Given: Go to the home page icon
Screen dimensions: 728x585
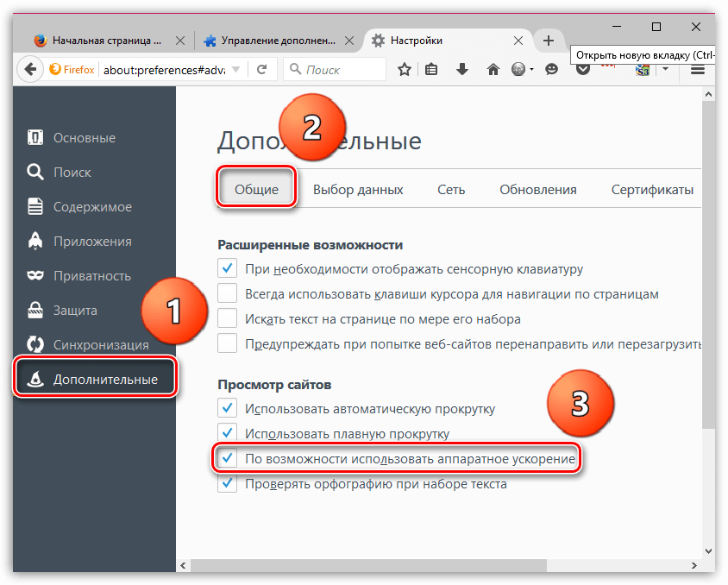Looking at the screenshot, I should [x=493, y=69].
